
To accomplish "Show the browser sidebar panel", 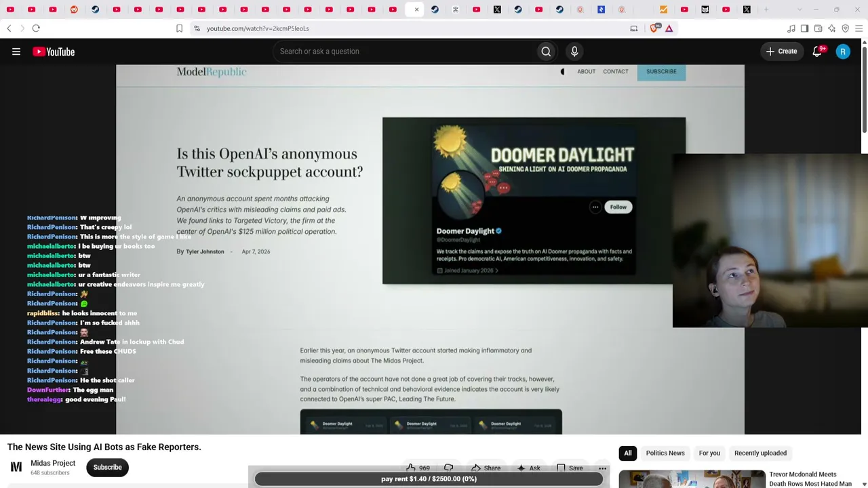I will [x=804, y=28].
